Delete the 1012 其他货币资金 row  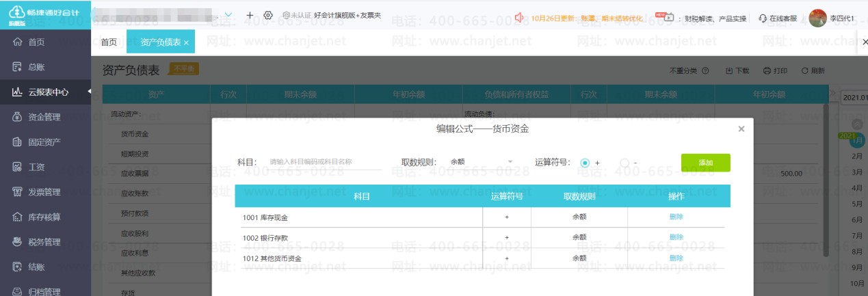click(x=676, y=258)
